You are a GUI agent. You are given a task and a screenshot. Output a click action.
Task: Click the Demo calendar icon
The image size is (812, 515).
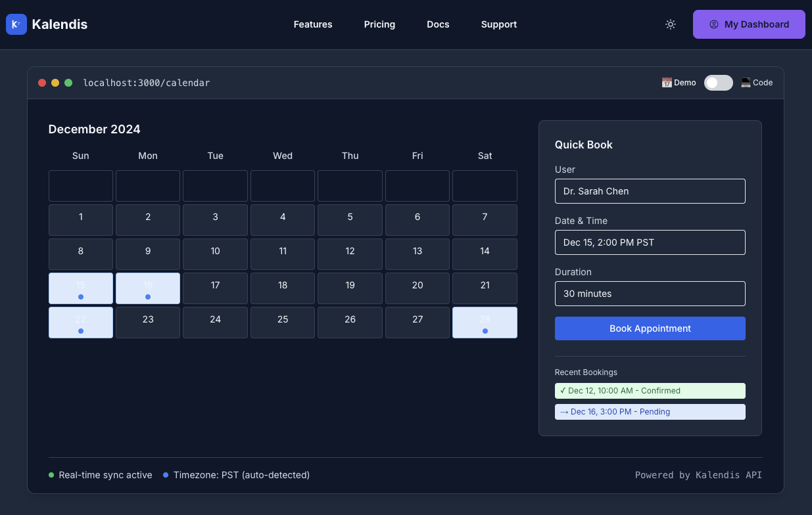click(667, 82)
